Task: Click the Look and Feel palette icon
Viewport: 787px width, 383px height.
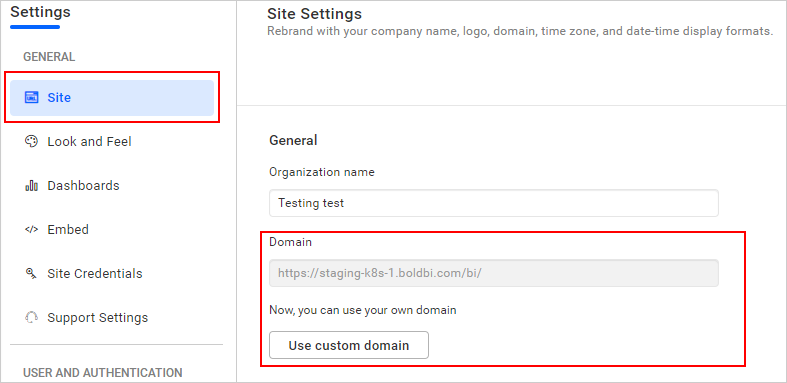Action: 31,142
